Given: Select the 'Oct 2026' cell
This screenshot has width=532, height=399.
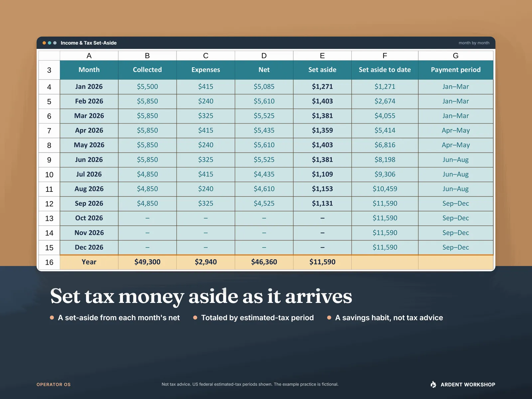Looking at the screenshot, I should pyautogui.click(x=89, y=218).
